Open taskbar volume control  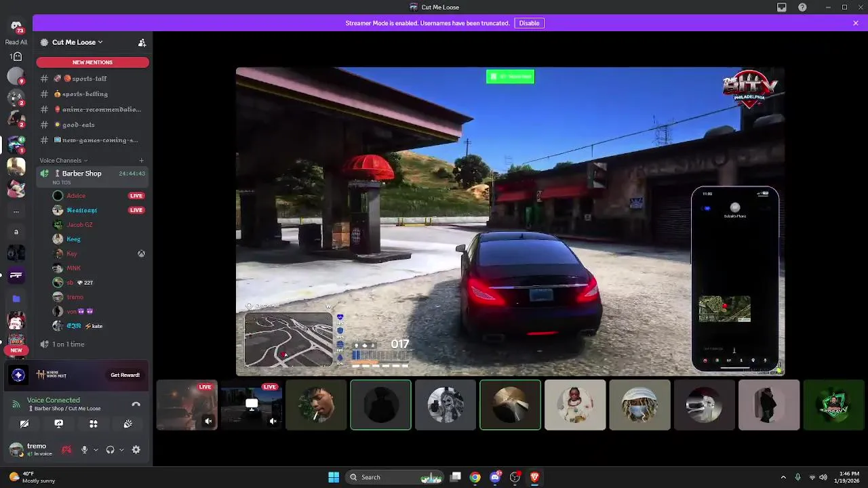pos(823,477)
